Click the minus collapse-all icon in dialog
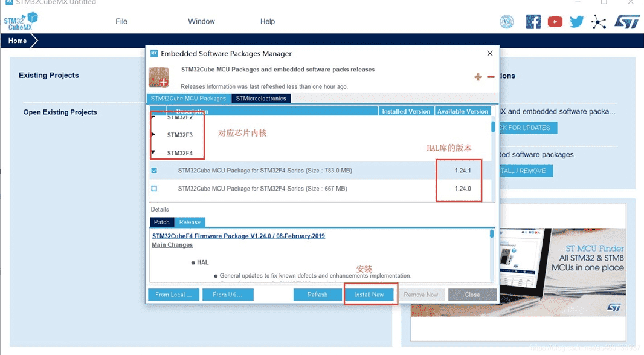The width and height of the screenshot is (644, 355). [x=491, y=77]
